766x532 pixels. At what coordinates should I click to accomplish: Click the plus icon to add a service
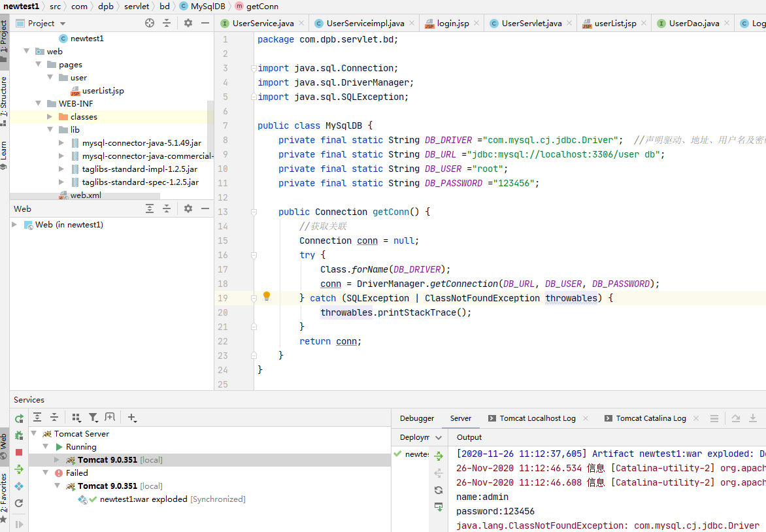pos(132,418)
